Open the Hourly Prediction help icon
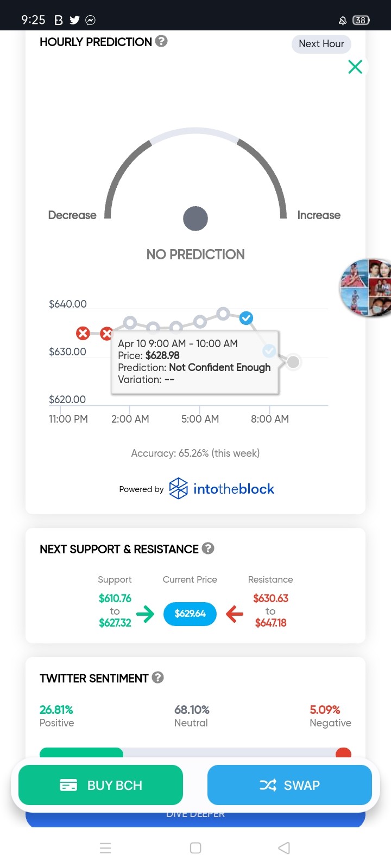 pyautogui.click(x=161, y=41)
